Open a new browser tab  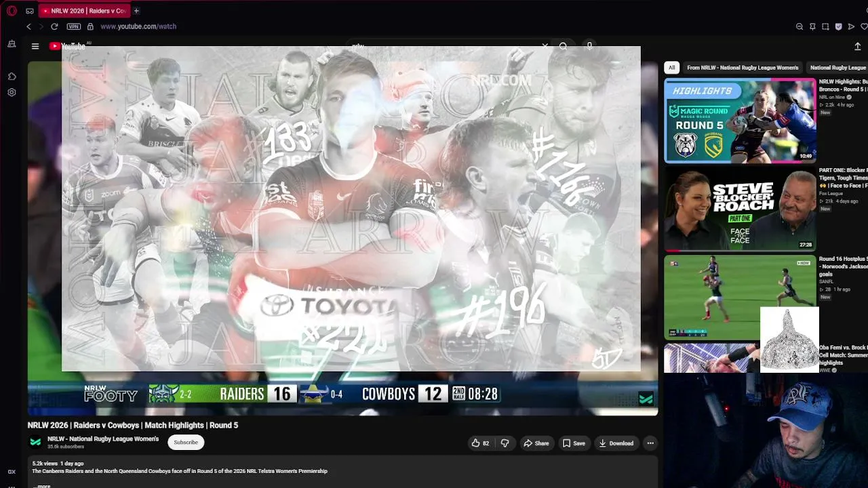point(136,11)
